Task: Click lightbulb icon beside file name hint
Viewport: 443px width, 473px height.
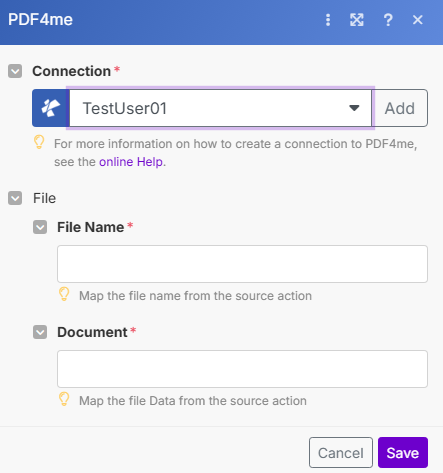Action: pyautogui.click(x=64, y=294)
